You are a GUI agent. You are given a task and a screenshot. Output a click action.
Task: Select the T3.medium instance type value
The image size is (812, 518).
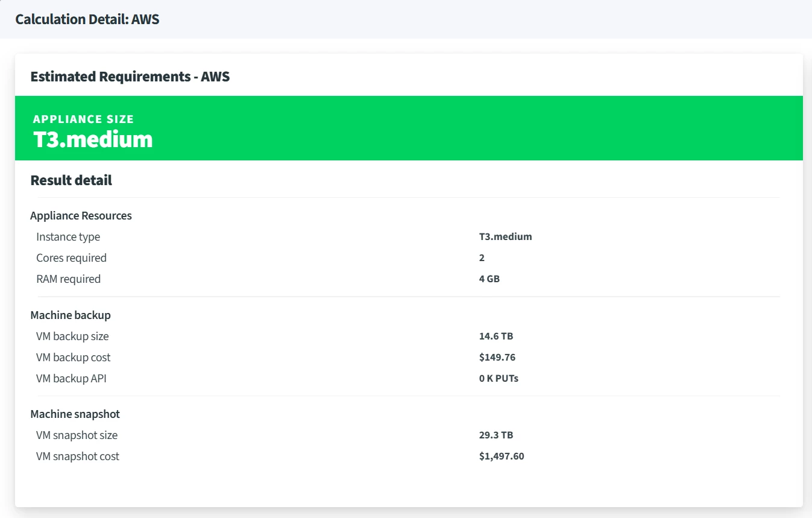[x=506, y=236]
